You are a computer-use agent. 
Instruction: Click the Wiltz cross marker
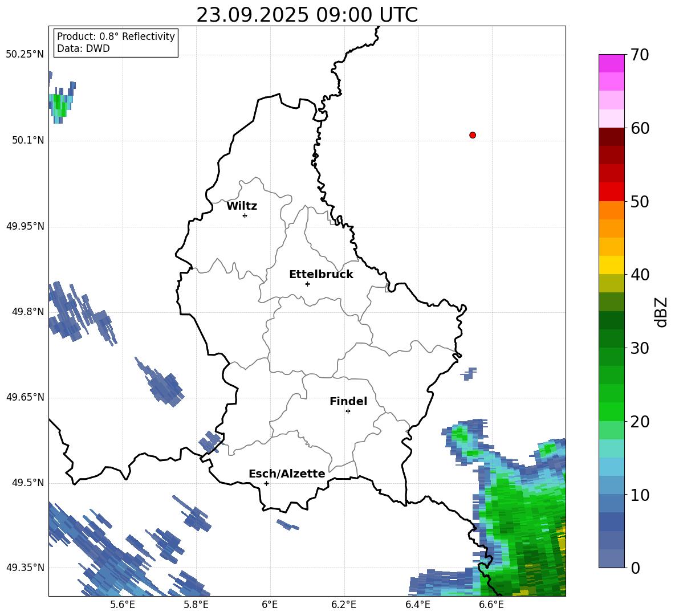click(245, 215)
